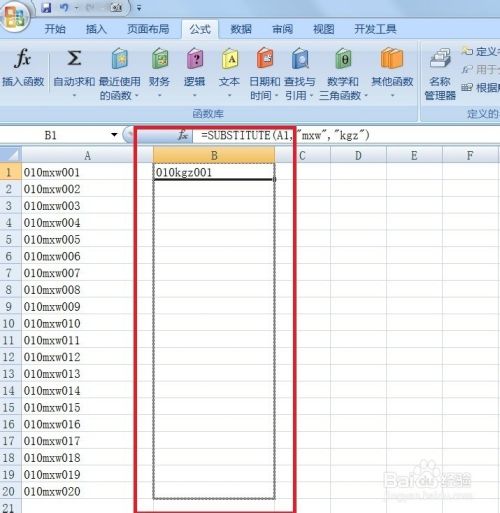Click the 自动求和 sigma icon
The width and height of the screenshot is (500, 513).
[x=74, y=58]
